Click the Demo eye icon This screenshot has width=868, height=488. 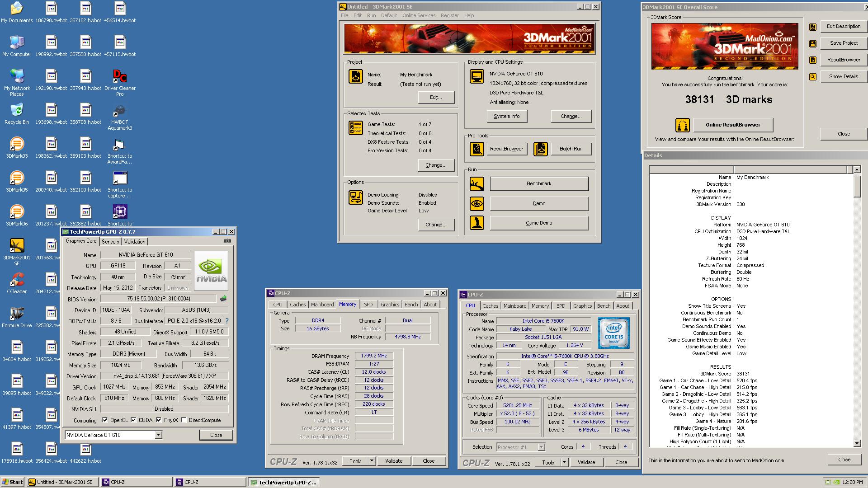pos(477,204)
